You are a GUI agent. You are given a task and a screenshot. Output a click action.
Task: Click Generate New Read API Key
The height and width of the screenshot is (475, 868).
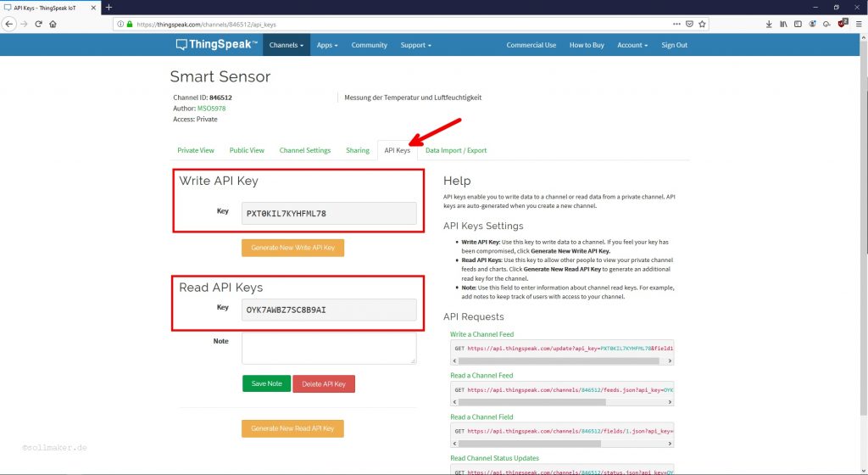coord(292,428)
